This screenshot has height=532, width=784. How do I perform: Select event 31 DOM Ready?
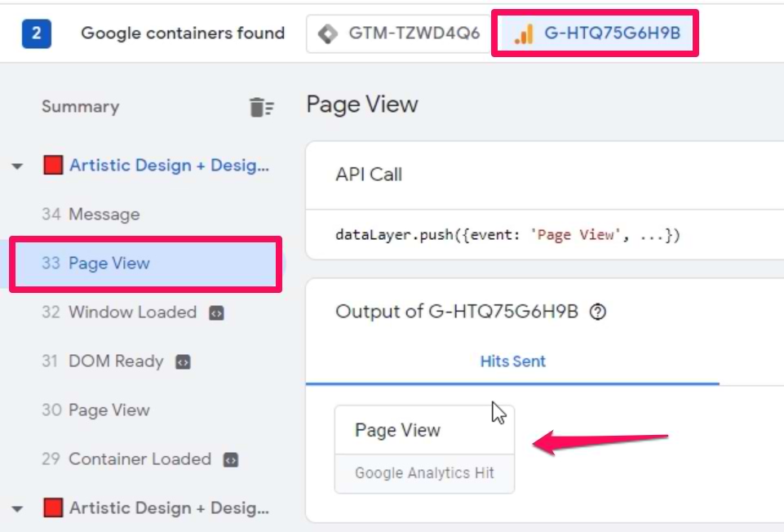103,361
